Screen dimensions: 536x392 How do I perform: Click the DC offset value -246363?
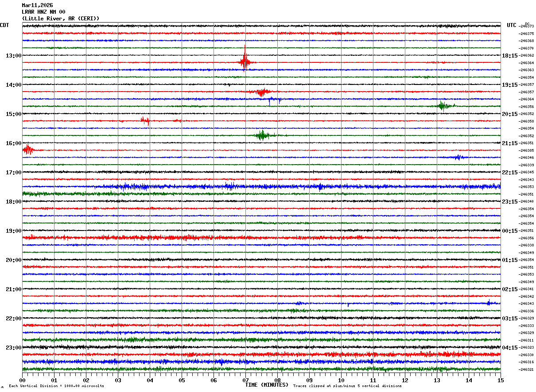[526, 70]
